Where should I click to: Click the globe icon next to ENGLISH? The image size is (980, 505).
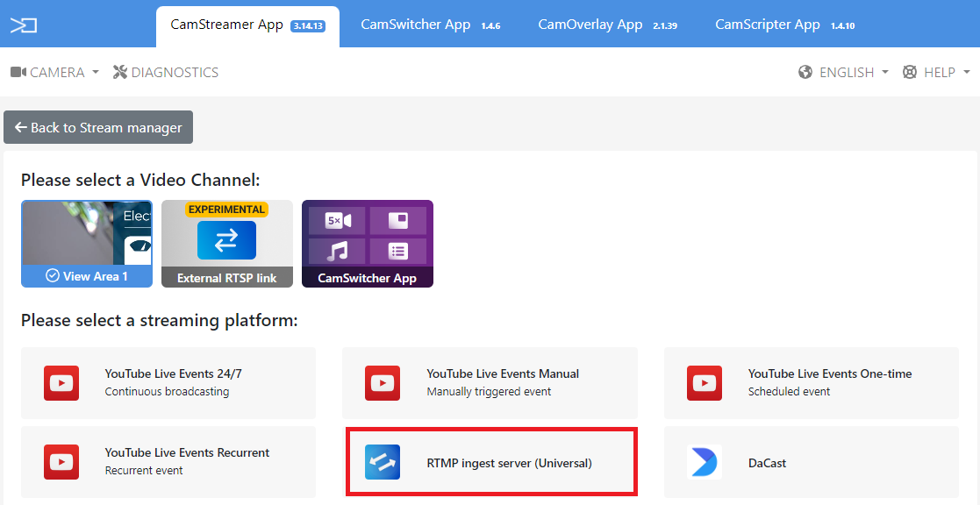point(804,72)
